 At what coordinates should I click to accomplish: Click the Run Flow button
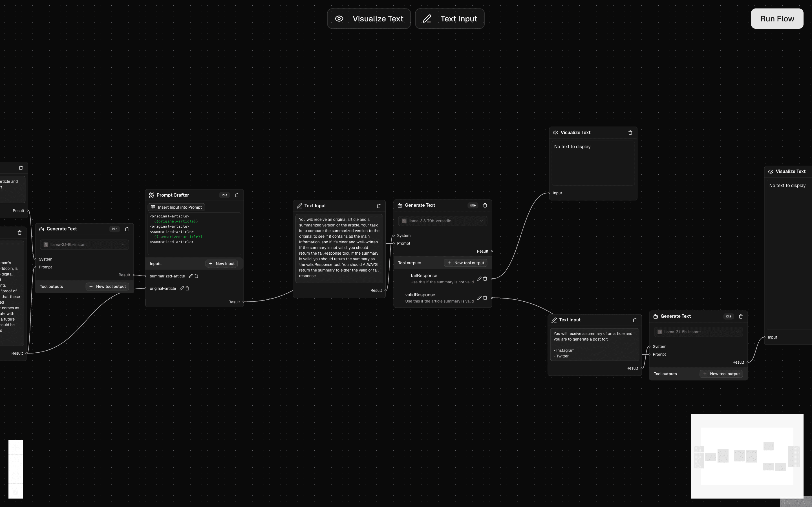point(777,18)
